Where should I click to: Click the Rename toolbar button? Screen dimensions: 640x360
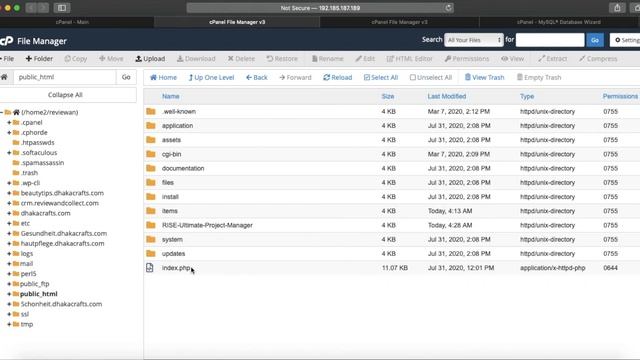click(x=327, y=59)
